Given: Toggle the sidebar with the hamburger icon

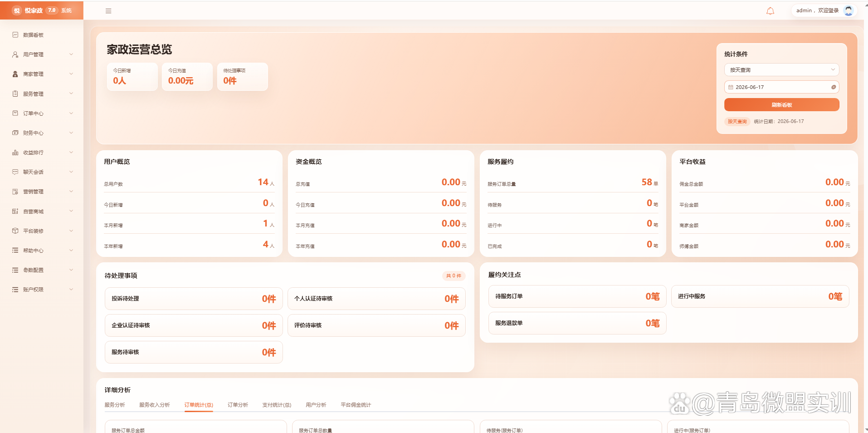Looking at the screenshot, I should click(x=108, y=11).
